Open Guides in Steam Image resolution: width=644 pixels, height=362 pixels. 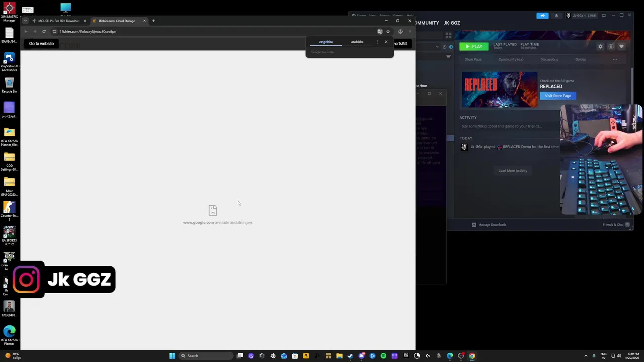[x=580, y=59]
